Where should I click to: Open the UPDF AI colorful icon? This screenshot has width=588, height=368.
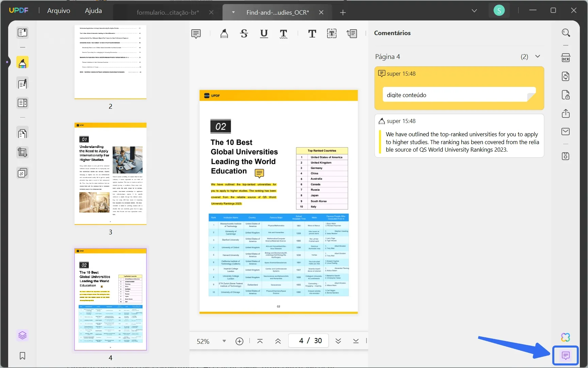click(566, 337)
